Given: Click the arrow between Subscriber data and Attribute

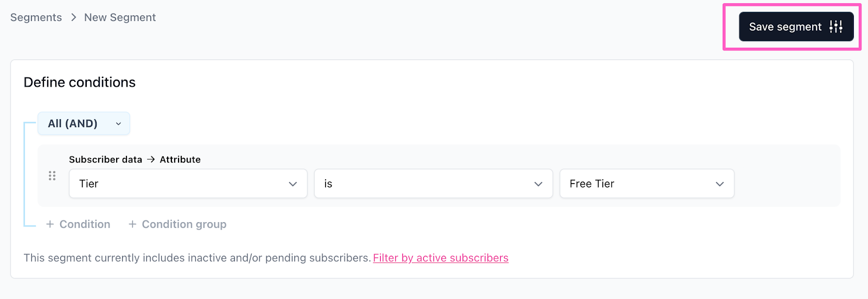Looking at the screenshot, I should [x=151, y=159].
